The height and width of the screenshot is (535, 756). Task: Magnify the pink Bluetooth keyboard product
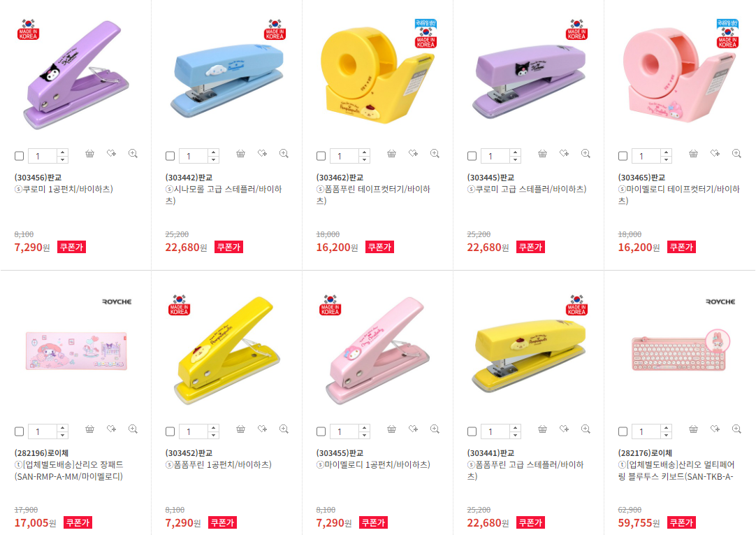pos(736,429)
